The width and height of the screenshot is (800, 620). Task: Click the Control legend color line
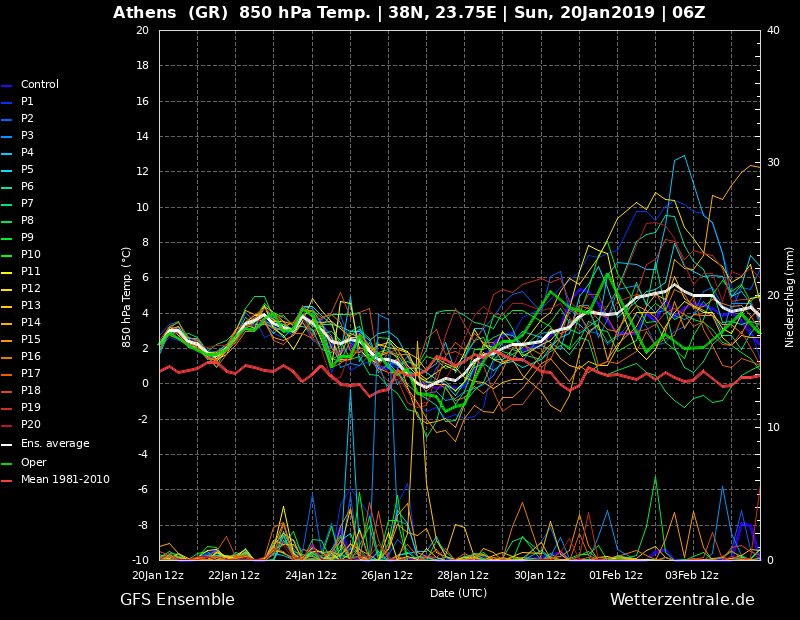click(x=6, y=86)
